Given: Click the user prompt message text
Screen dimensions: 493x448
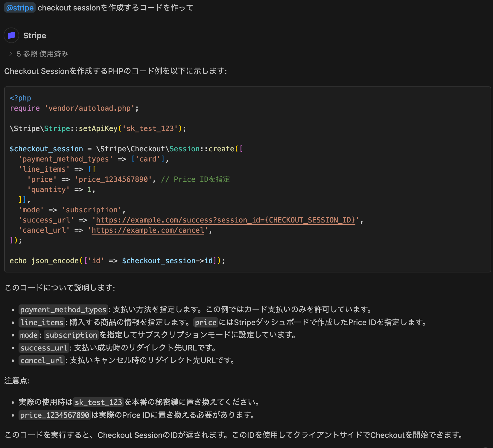Looking at the screenshot, I should tap(115, 7).
